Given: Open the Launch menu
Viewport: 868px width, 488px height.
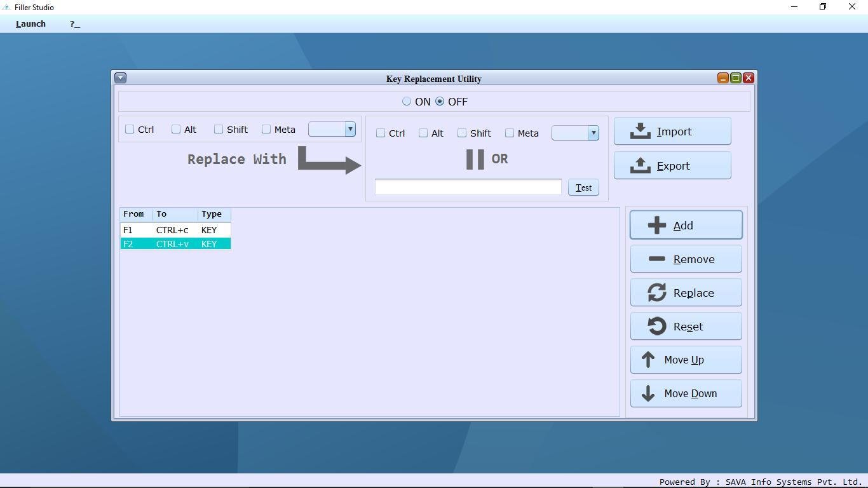Looking at the screenshot, I should pyautogui.click(x=31, y=24).
